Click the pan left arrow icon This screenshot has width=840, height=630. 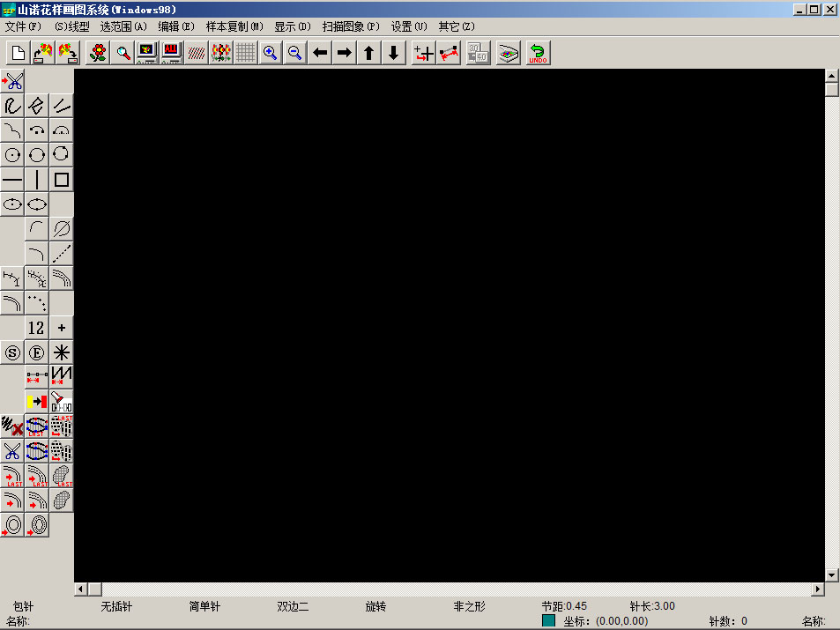tap(320, 53)
